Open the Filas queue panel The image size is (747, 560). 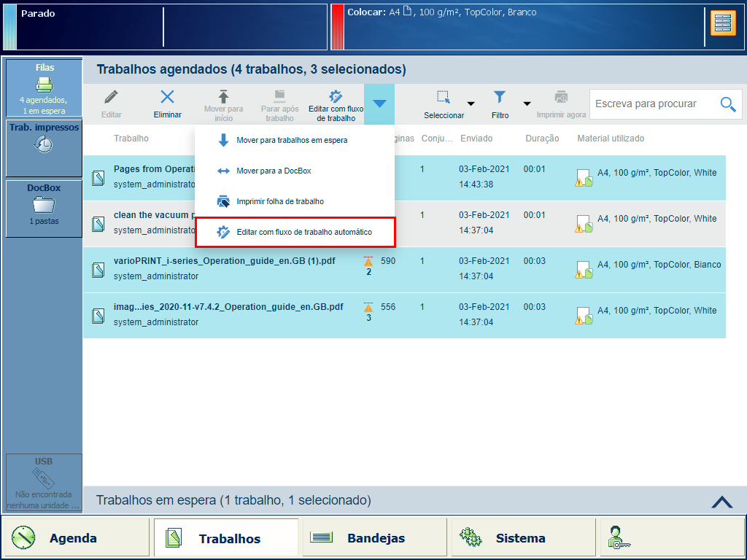(44, 88)
